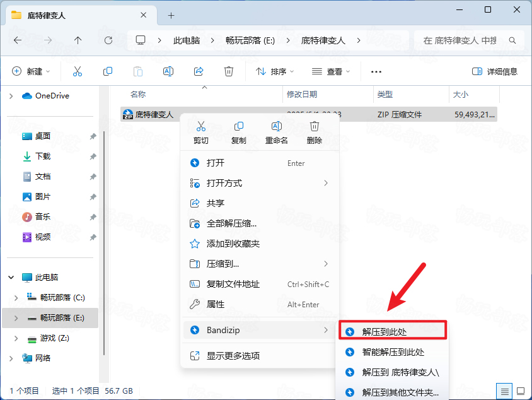
Task: Click 此电脑 in the address breadcrumb
Action: click(x=187, y=40)
